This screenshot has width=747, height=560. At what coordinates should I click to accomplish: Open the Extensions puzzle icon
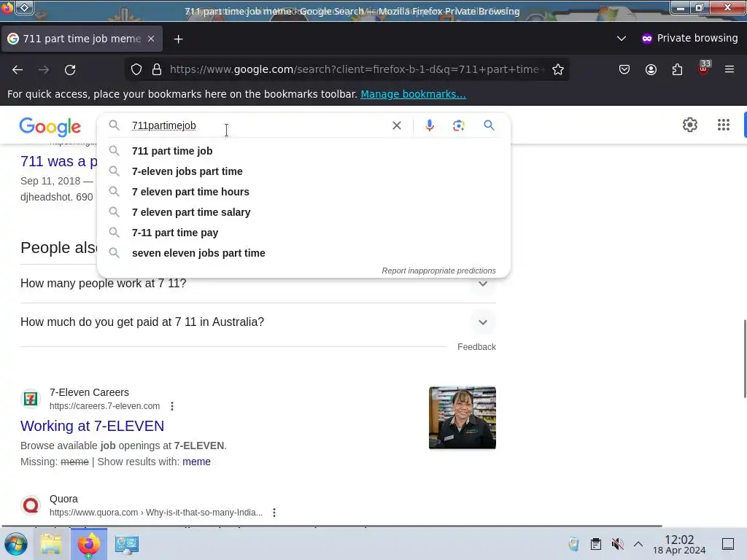click(x=677, y=69)
